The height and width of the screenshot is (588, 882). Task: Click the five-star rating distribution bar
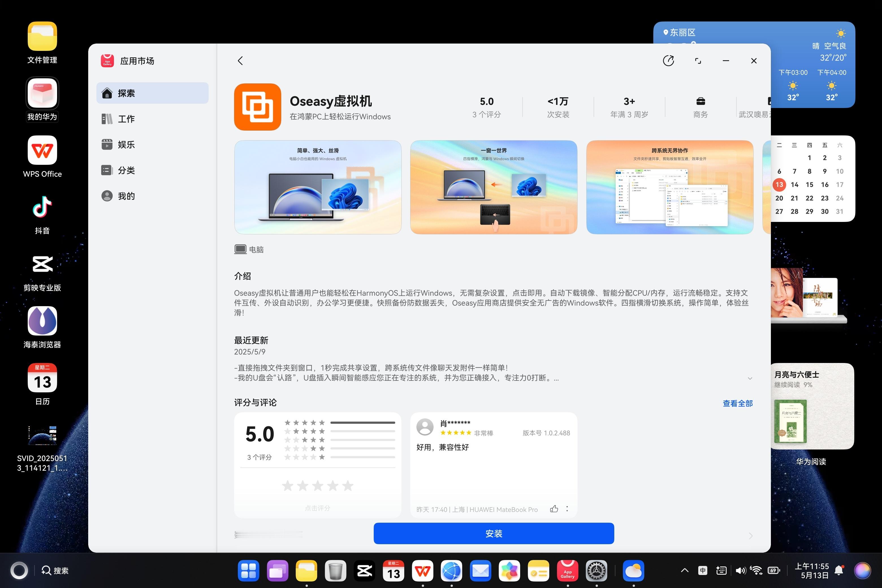click(362, 423)
